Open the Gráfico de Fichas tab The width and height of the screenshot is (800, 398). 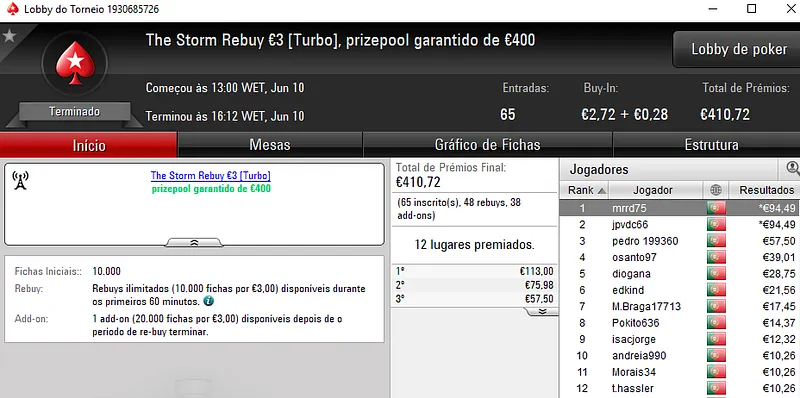[x=487, y=145]
